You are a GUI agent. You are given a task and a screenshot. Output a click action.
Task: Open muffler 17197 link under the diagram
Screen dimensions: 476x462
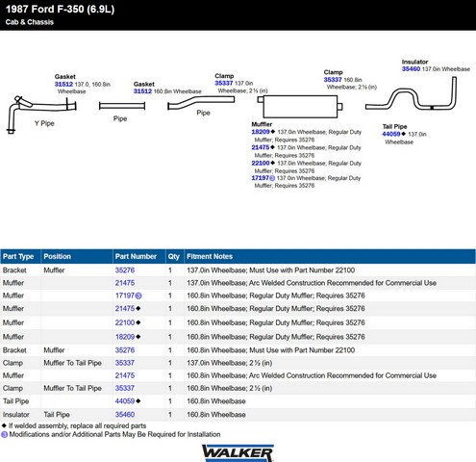click(261, 178)
